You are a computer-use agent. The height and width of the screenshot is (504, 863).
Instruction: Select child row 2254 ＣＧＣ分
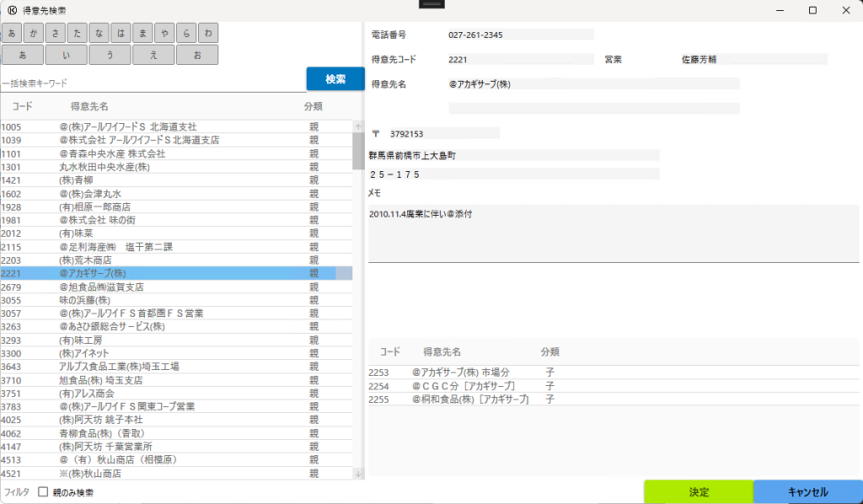point(614,386)
